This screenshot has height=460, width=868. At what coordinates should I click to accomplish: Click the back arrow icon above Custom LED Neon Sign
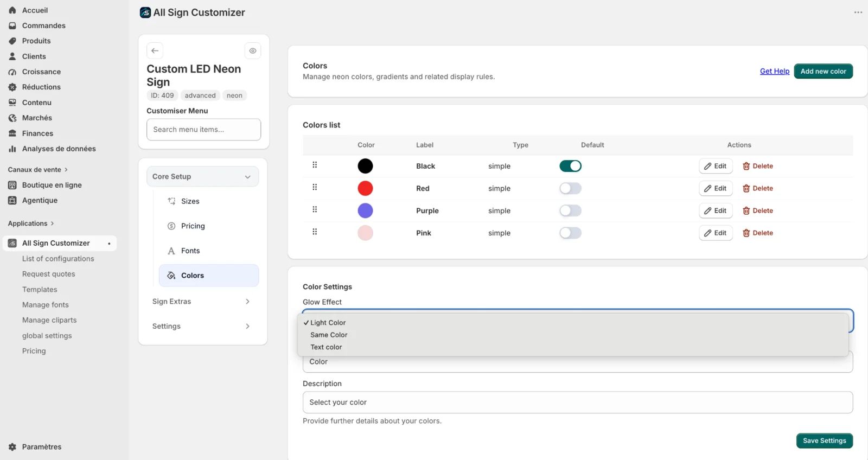(155, 50)
